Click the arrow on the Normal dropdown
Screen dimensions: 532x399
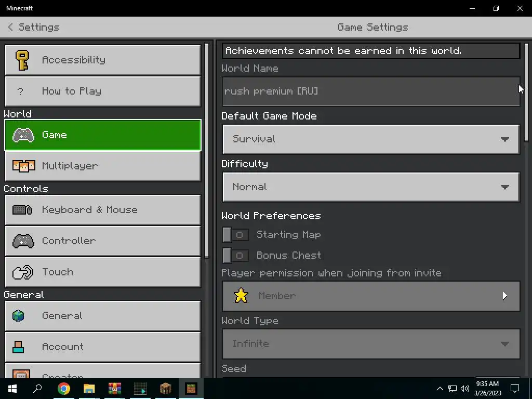(x=505, y=187)
